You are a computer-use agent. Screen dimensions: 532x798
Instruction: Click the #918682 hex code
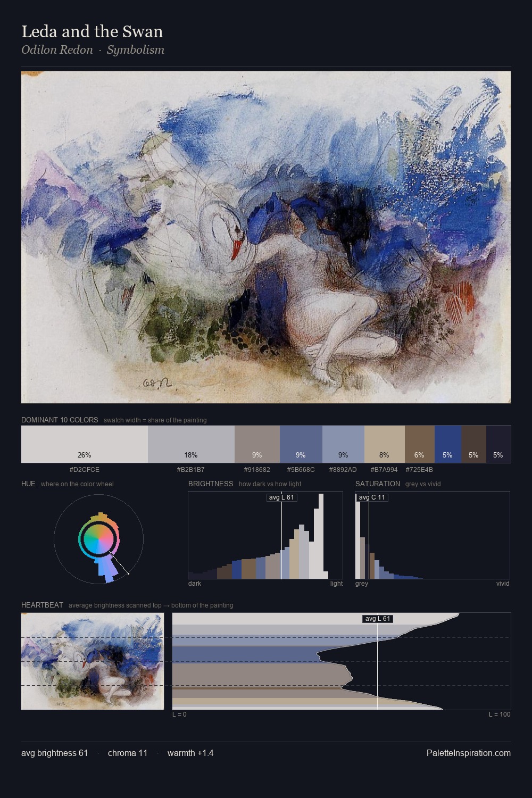257,470
